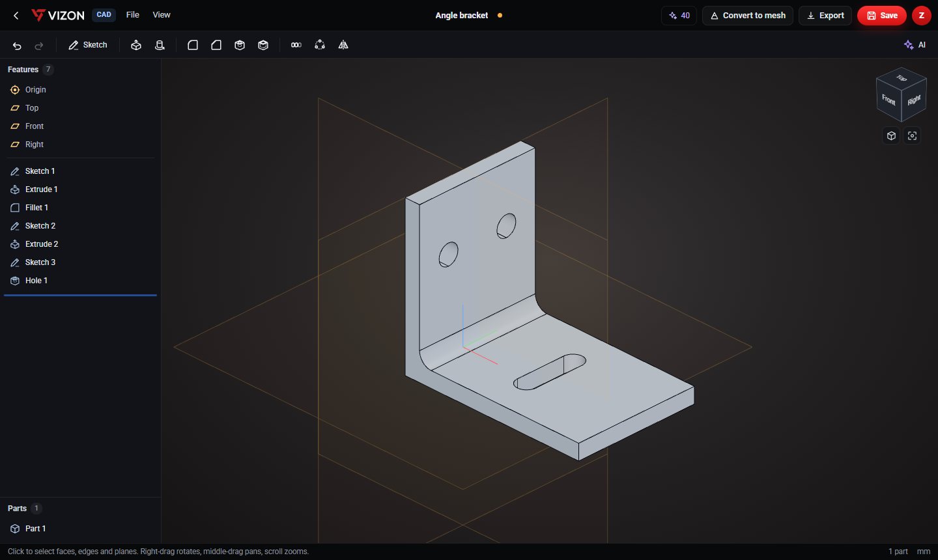Activate the Circular pattern tool
The image size is (938, 560).
pos(320,45)
